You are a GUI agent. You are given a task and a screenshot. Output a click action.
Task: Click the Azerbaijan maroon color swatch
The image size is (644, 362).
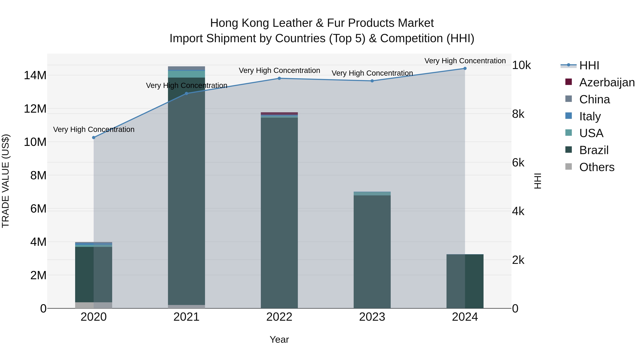(569, 82)
